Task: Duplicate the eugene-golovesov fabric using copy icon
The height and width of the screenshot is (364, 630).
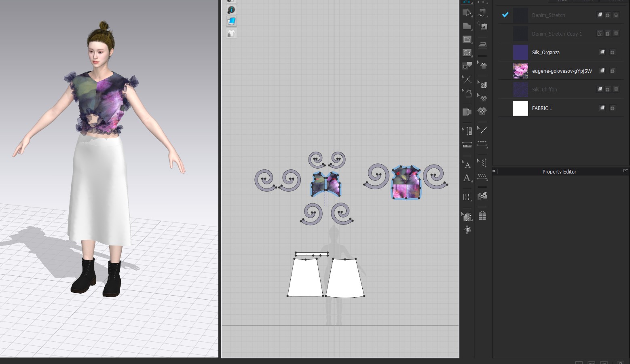Action: pyautogui.click(x=612, y=71)
